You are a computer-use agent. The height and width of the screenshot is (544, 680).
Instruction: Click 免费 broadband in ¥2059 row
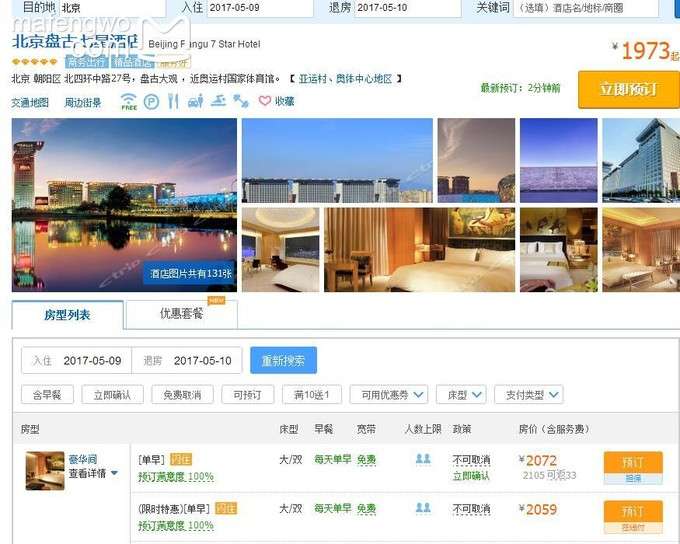366,508
